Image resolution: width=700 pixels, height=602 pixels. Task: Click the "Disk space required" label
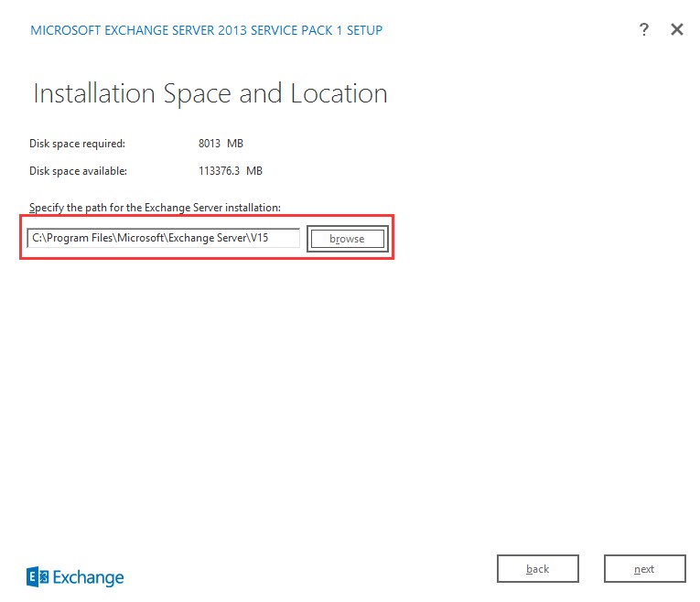tap(77, 144)
